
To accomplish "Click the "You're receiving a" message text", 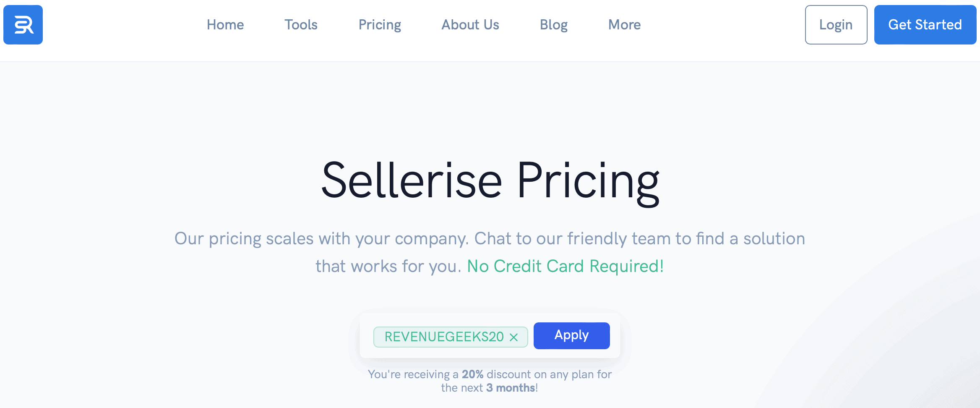I will coord(413,374).
